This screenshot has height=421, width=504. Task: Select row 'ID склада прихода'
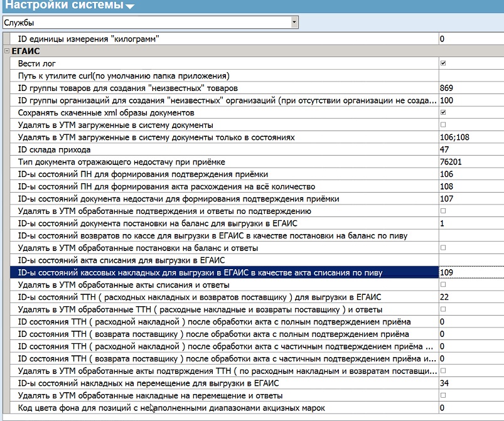[x=224, y=149]
